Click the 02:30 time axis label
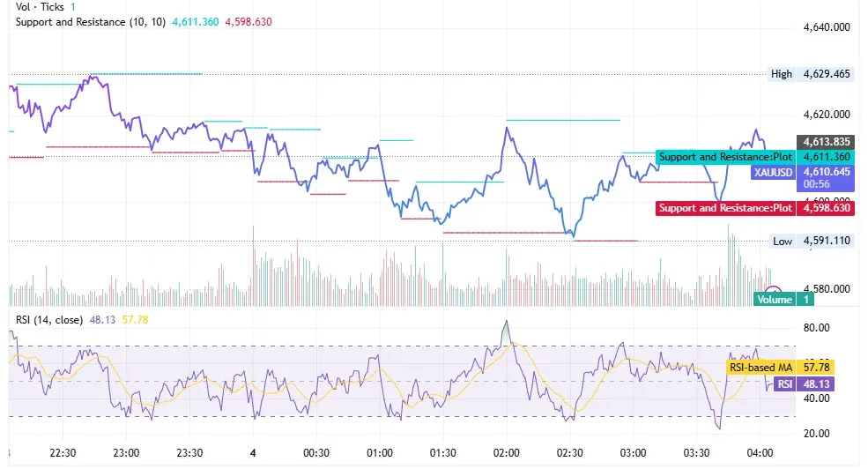 coord(569,453)
